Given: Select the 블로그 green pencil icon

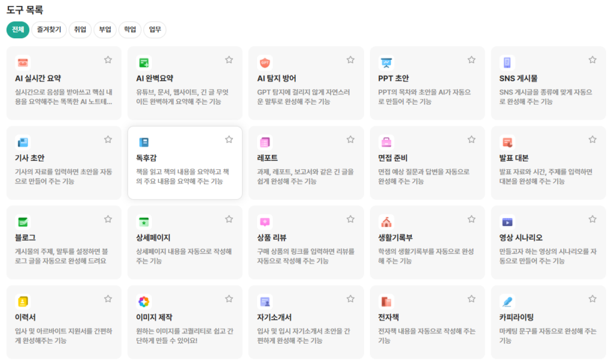Looking at the screenshot, I should pyautogui.click(x=22, y=222).
